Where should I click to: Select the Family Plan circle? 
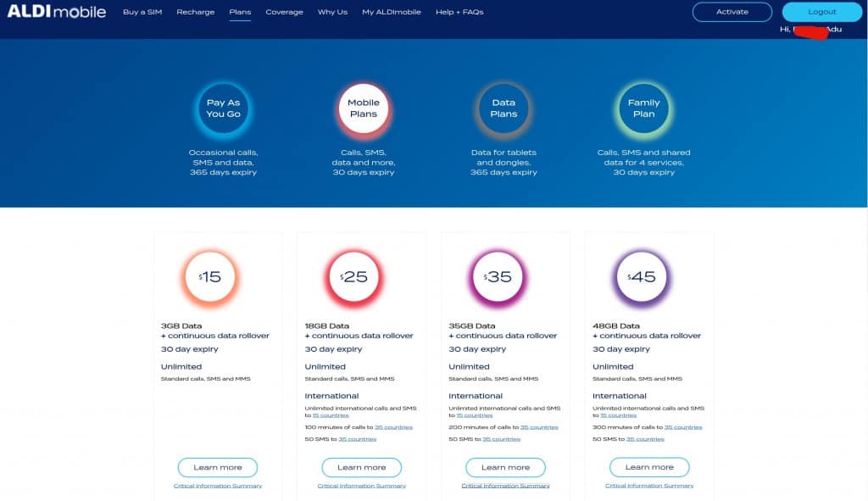[643, 109]
